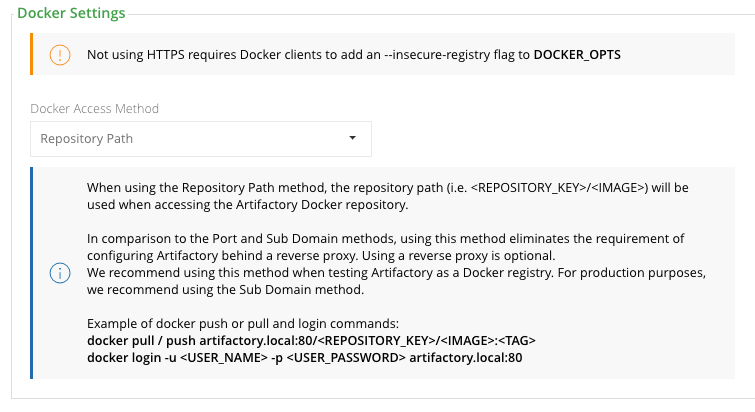Click 'used when accessing the Artifactory Docker repository.' line

click(x=247, y=205)
